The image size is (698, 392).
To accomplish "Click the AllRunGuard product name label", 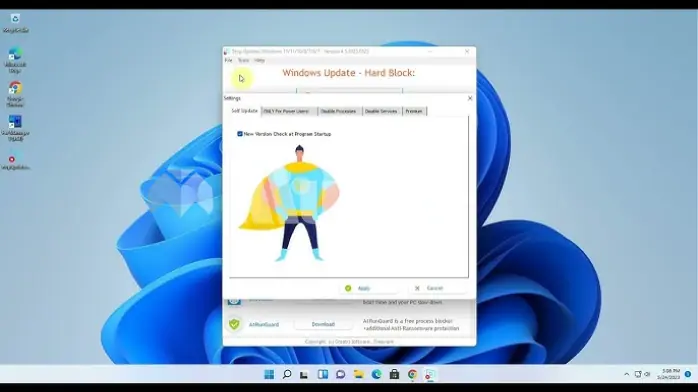I will (264, 325).
